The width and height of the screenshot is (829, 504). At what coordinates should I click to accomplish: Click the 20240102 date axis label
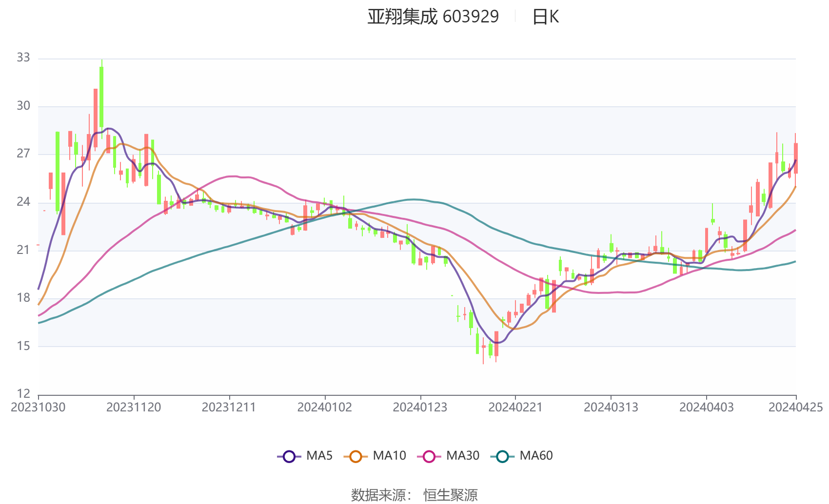click(x=325, y=407)
